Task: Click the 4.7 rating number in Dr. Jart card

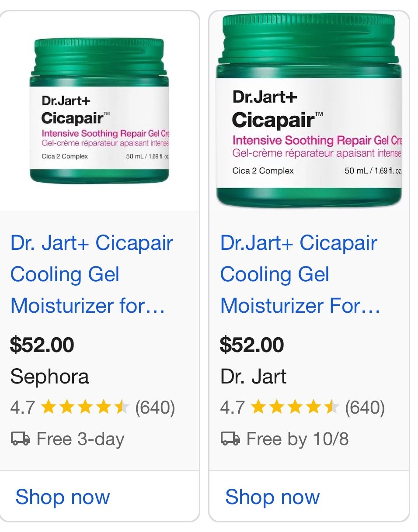Action: click(232, 408)
